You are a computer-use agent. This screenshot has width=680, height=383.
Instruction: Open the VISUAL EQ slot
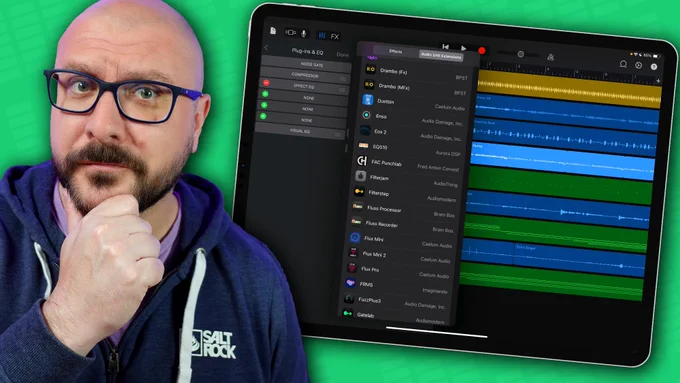point(300,131)
